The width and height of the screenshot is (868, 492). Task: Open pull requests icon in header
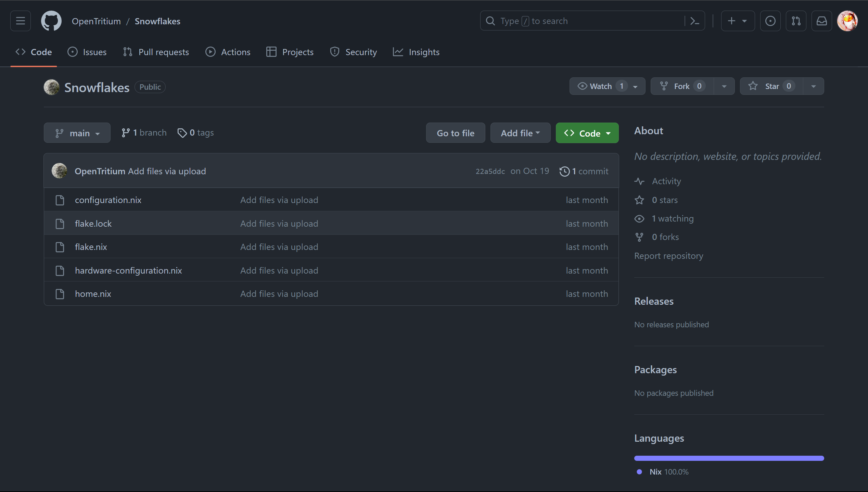coord(796,21)
